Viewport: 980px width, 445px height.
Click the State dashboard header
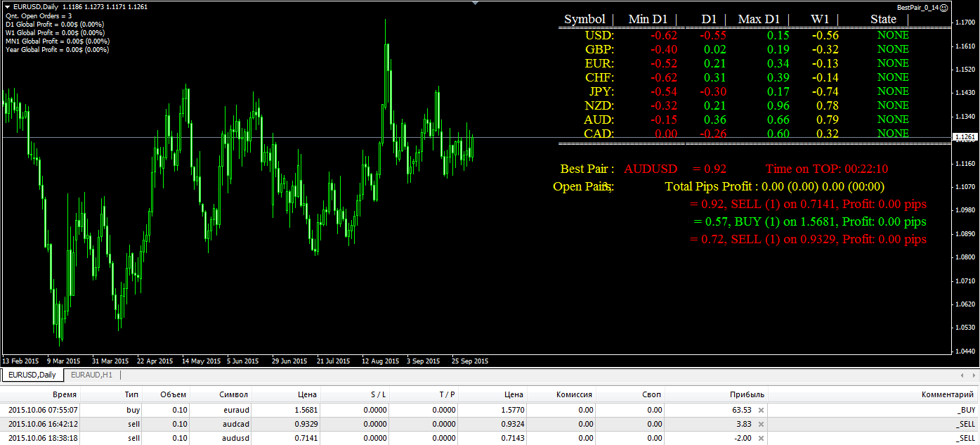[883, 19]
